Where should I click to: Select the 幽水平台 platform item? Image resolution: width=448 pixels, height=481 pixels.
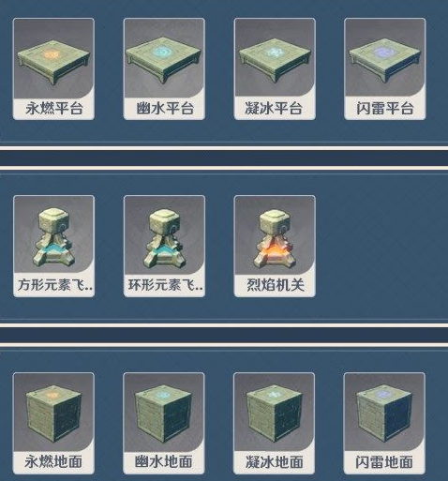coord(164,68)
